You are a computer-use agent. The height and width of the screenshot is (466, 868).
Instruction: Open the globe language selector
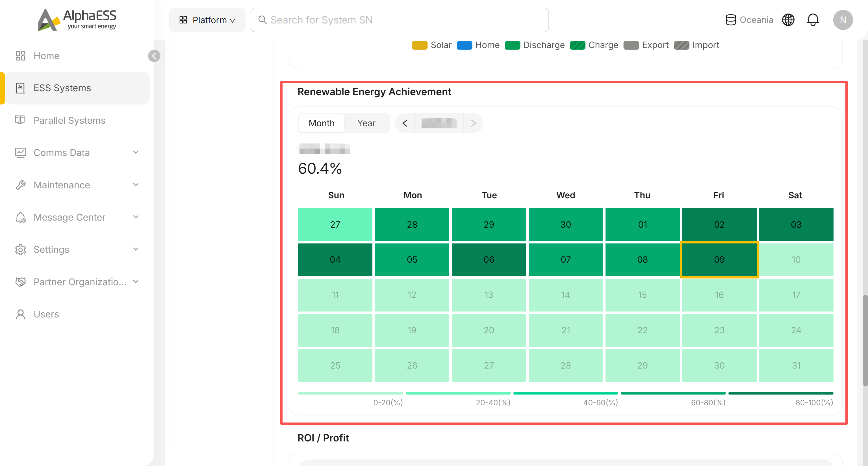click(x=788, y=20)
